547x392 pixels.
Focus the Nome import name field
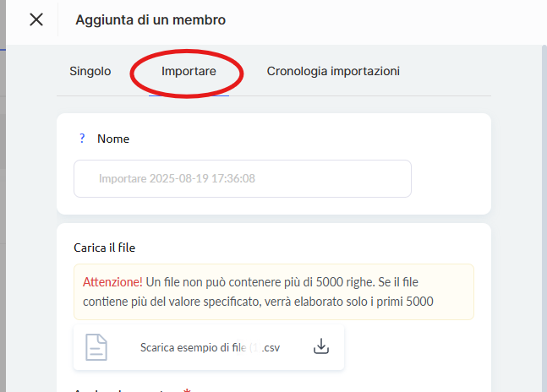[x=243, y=179]
